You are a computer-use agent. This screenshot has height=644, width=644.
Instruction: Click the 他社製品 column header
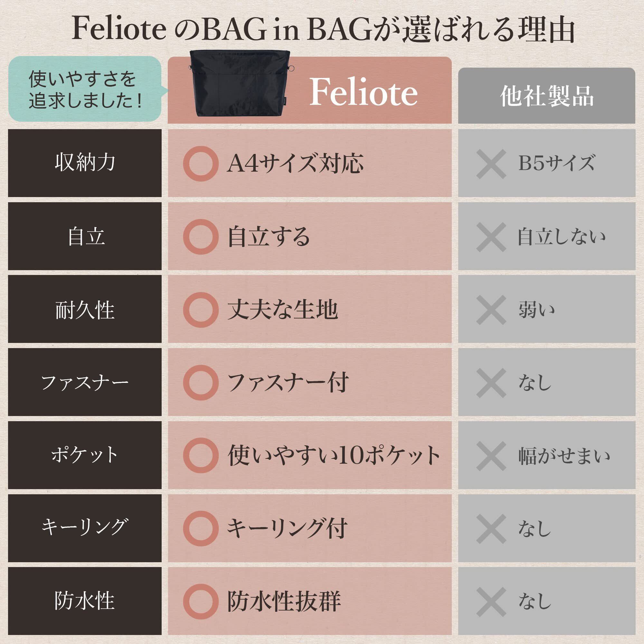tap(546, 96)
